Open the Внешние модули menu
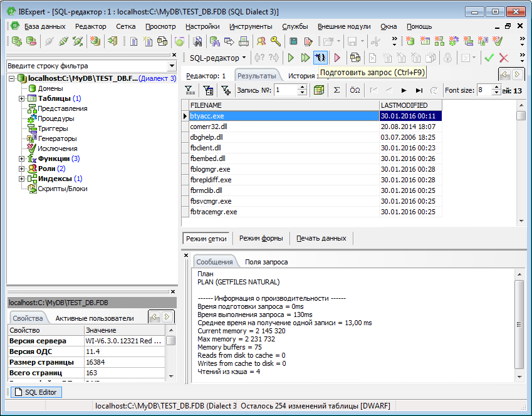The height and width of the screenshot is (416, 532). click(344, 26)
